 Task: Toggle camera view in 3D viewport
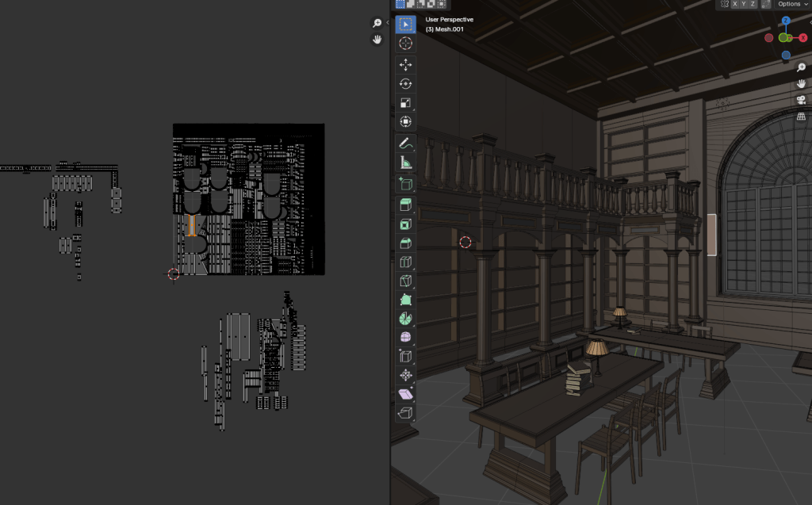pyautogui.click(x=801, y=100)
